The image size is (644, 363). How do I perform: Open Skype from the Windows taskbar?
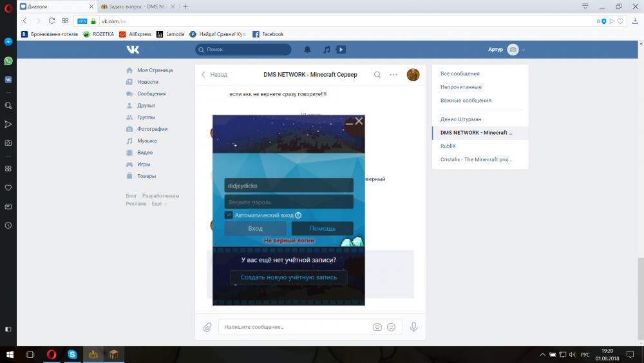coord(72,355)
